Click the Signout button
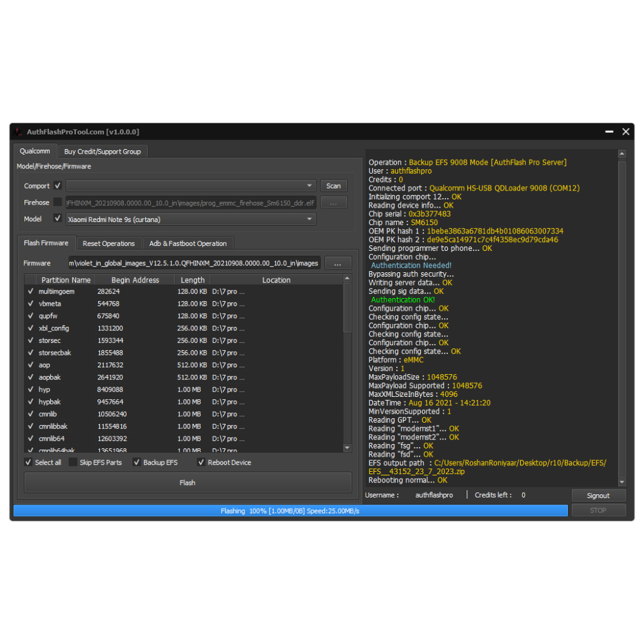The width and height of the screenshot is (644, 644). 598,495
